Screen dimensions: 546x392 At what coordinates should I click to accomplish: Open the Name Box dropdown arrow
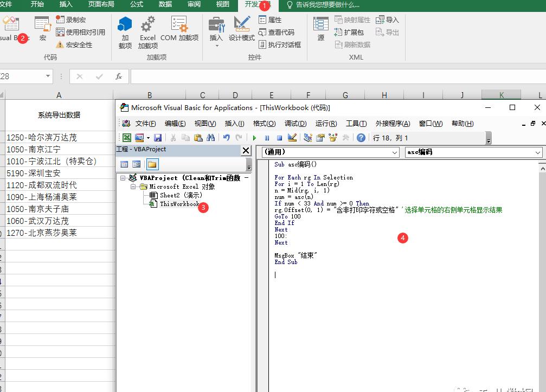[x=48, y=76]
